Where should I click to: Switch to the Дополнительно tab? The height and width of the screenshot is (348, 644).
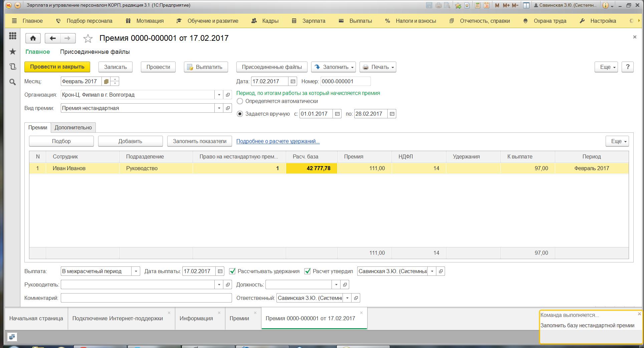pyautogui.click(x=73, y=127)
